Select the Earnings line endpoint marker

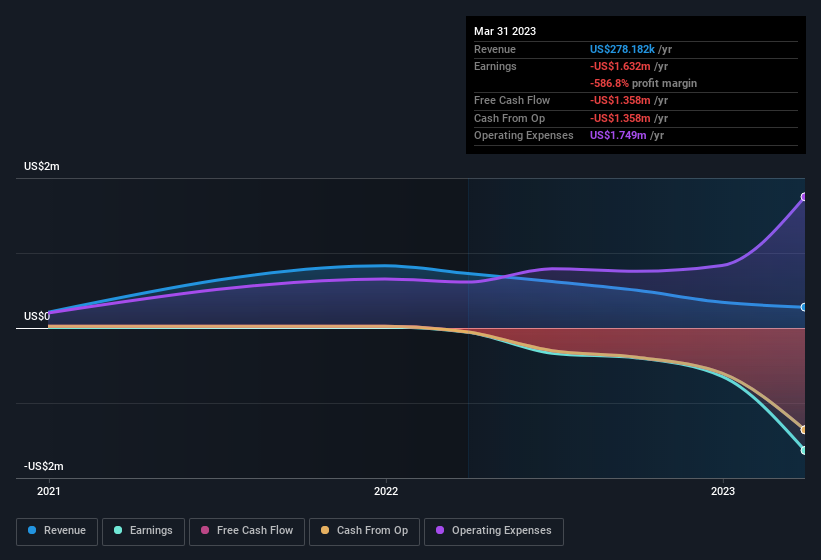[x=804, y=450]
